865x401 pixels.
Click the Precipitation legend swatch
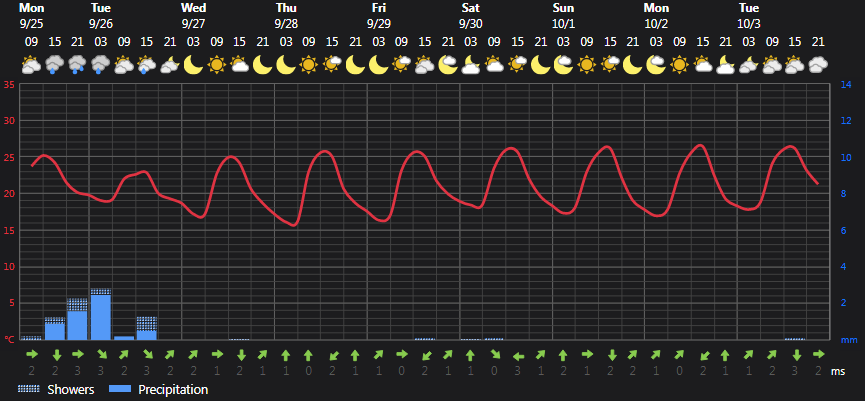(x=120, y=389)
